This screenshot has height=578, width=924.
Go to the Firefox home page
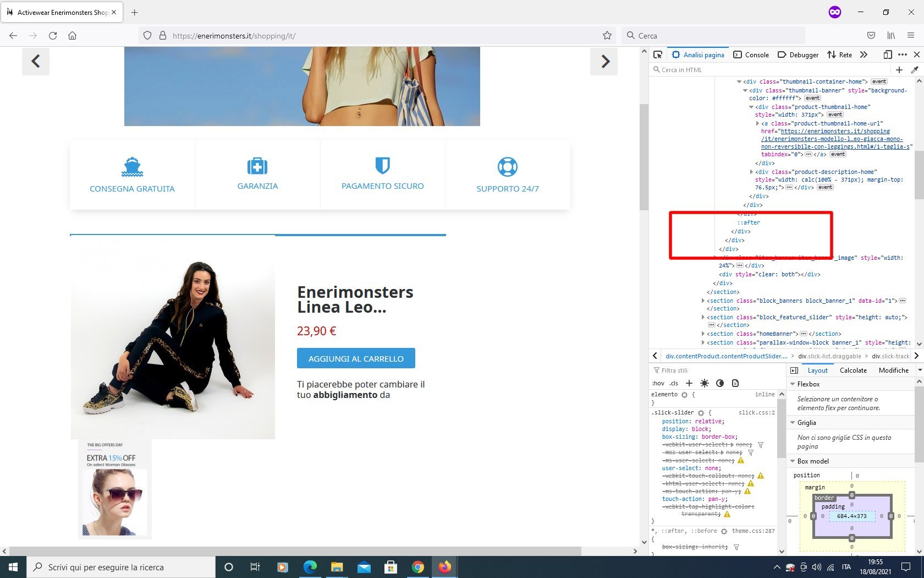point(72,36)
